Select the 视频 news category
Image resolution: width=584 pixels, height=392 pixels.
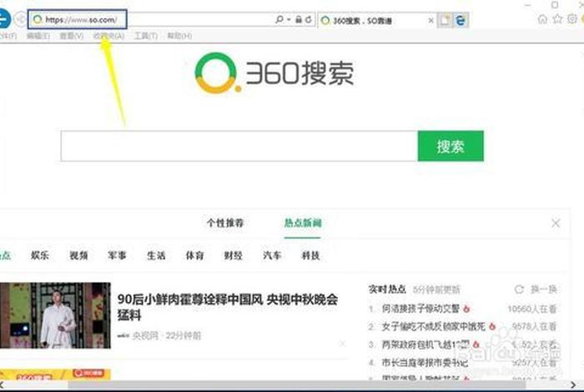[78, 255]
